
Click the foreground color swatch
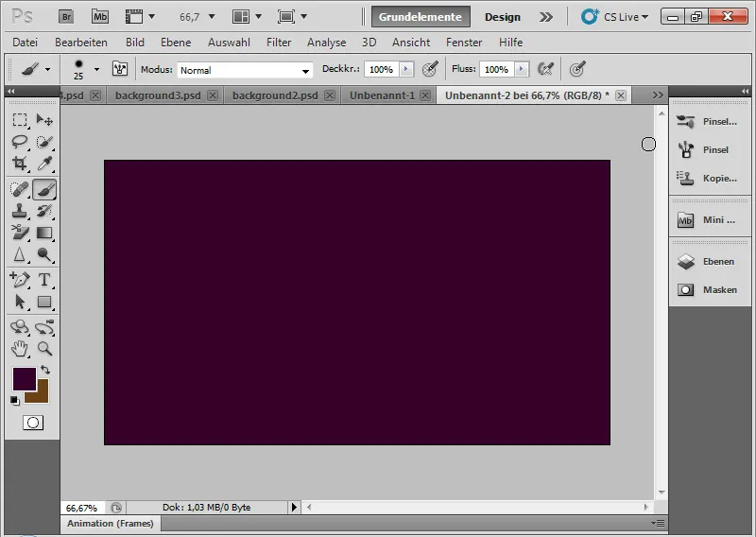(x=24, y=379)
